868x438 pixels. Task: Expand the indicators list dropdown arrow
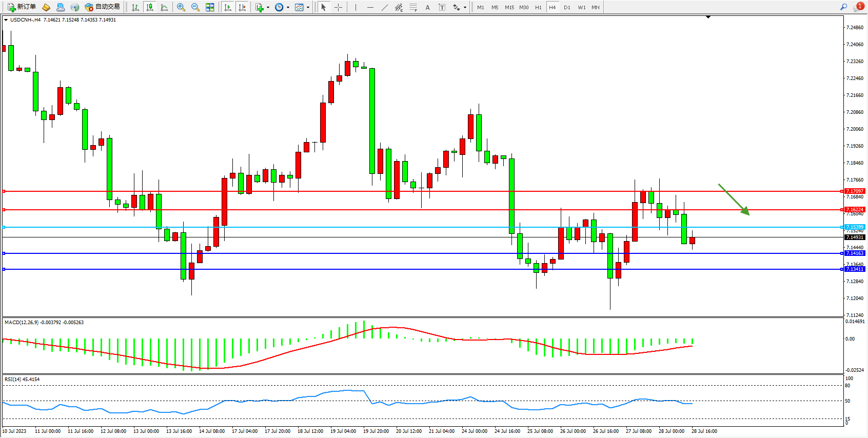coord(268,7)
